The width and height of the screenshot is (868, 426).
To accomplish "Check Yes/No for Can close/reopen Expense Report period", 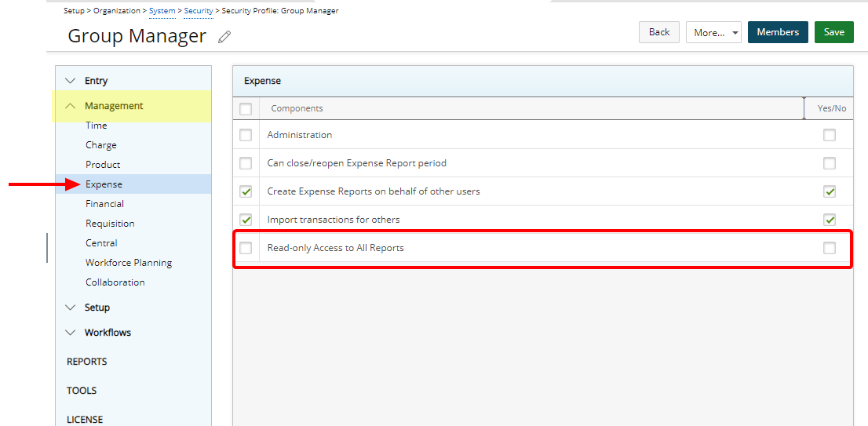I will click(x=830, y=163).
